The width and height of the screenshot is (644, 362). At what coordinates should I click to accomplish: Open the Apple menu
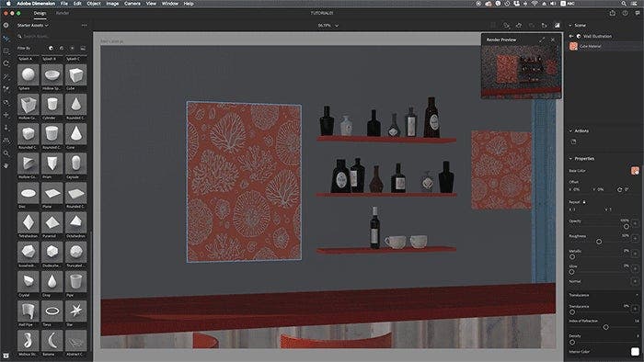[x=8, y=4]
